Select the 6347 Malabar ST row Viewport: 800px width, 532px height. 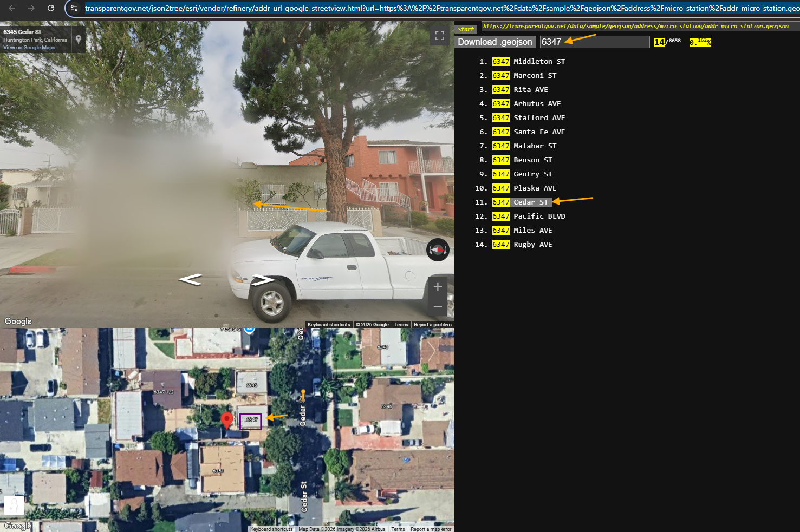(524, 146)
